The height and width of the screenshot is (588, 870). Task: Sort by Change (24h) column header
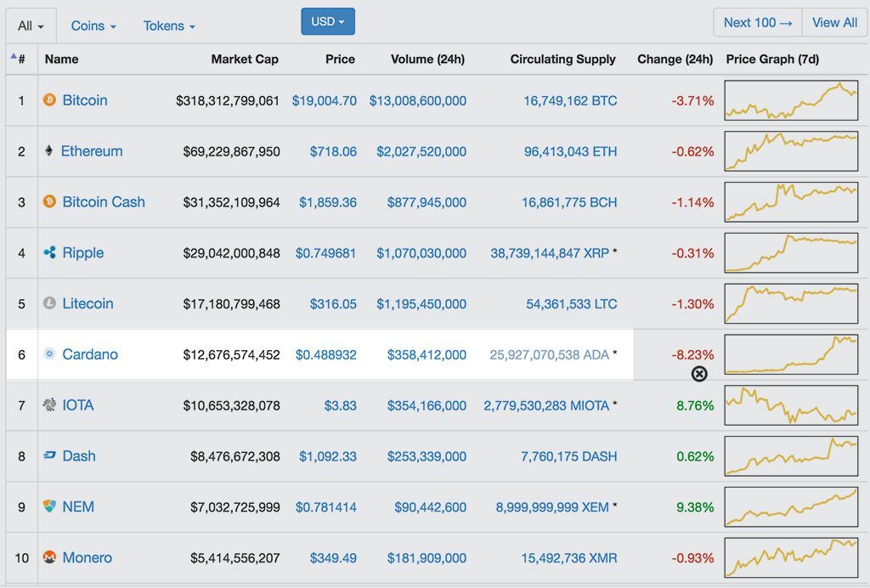click(675, 59)
